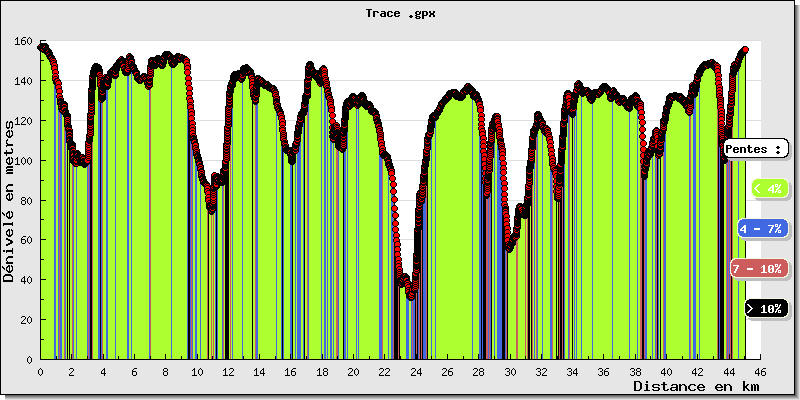Image resolution: width=800 pixels, height=400 pixels.
Task: Click the 100 tick on the elevation axis
Action: click(x=23, y=161)
